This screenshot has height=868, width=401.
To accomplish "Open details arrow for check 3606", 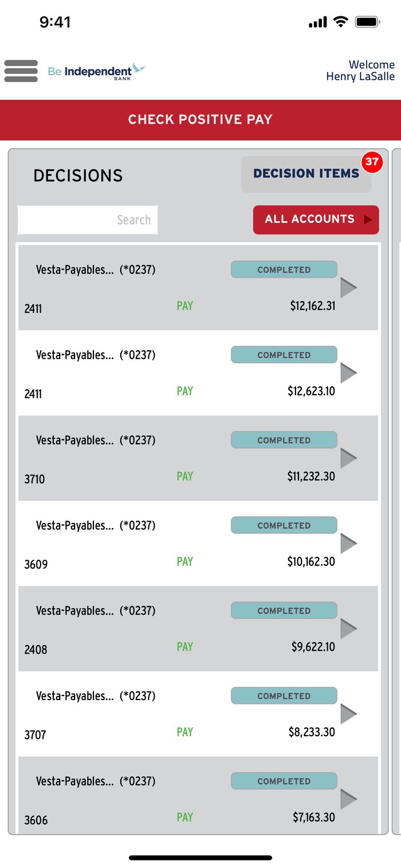I will (x=349, y=799).
